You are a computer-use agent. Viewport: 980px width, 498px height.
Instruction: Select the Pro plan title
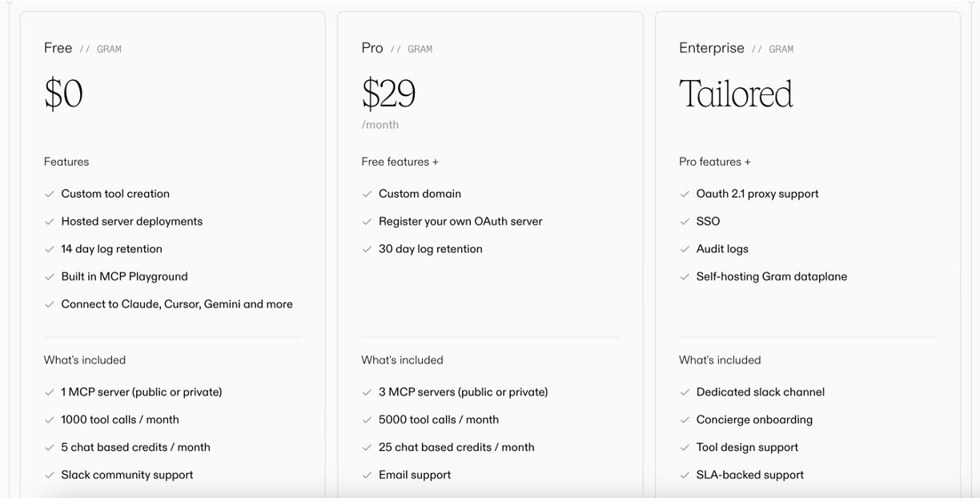[x=372, y=48]
